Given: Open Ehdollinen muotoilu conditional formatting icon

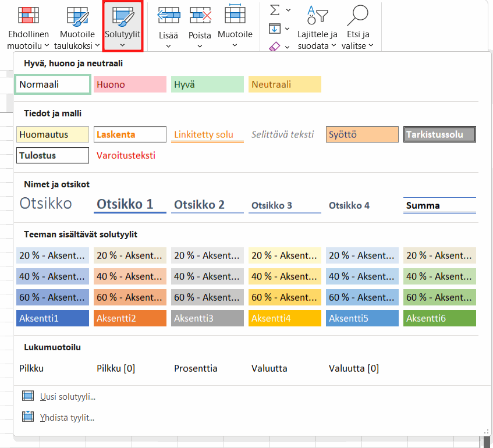Looking at the screenshot, I should (x=29, y=15).
